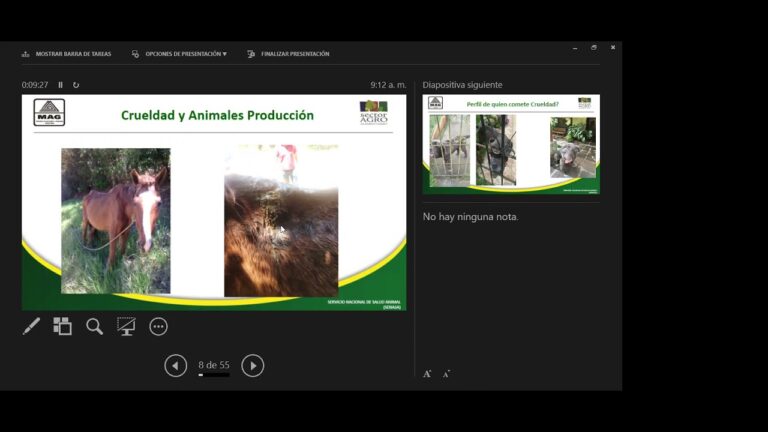Expand Opciones de Presentación dropdown
Viewport: 768px width, 432px height.
[180, 54]
